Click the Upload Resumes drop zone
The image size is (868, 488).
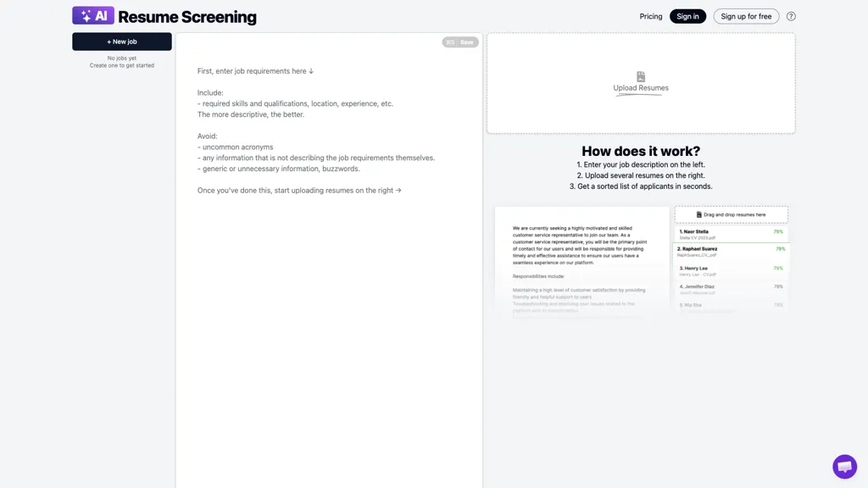pos(640,82)
